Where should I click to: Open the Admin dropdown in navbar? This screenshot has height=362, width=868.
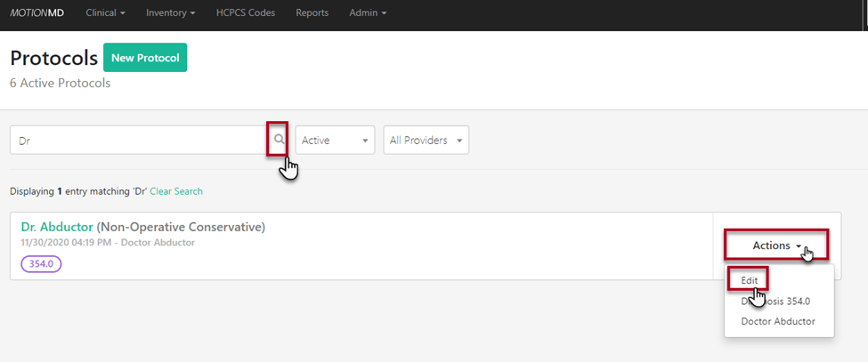368,13
